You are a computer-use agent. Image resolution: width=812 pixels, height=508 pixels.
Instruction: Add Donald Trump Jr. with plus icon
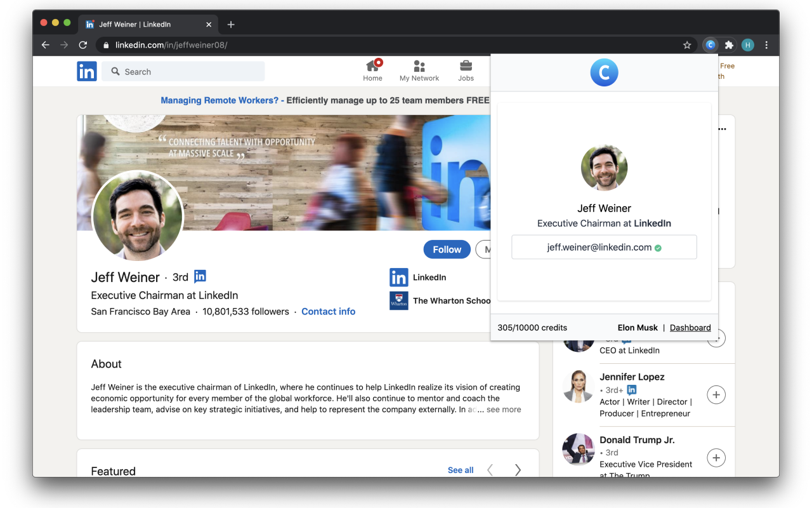point(716,458)
